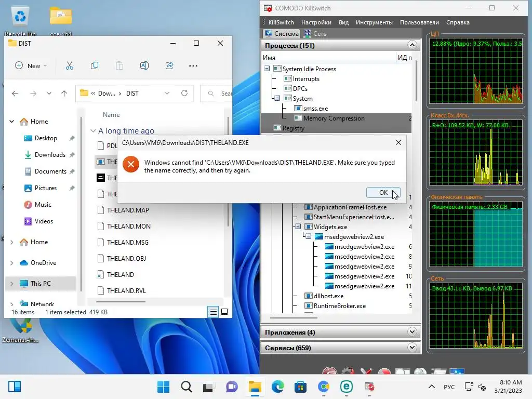Open the Настройки menu

pos(316,22)
